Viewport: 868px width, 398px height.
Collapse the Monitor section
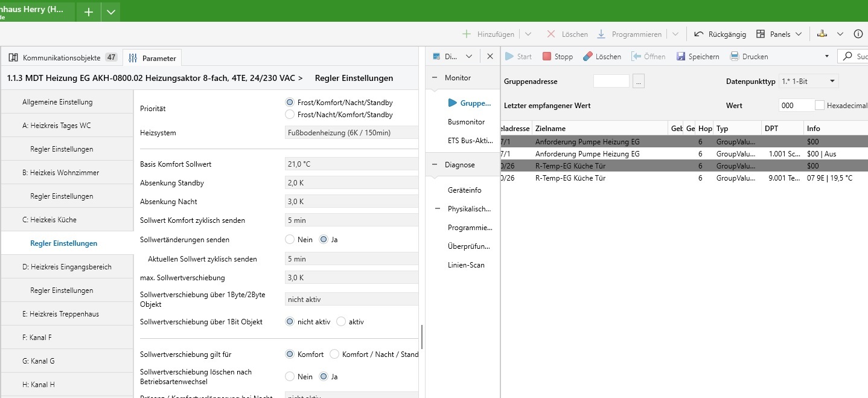(435, 78)
